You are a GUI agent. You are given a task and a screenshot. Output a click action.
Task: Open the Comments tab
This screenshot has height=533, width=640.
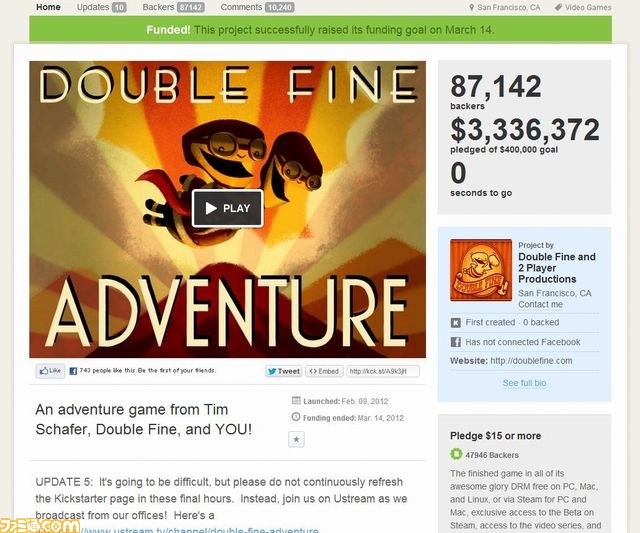tap(257, 7)
